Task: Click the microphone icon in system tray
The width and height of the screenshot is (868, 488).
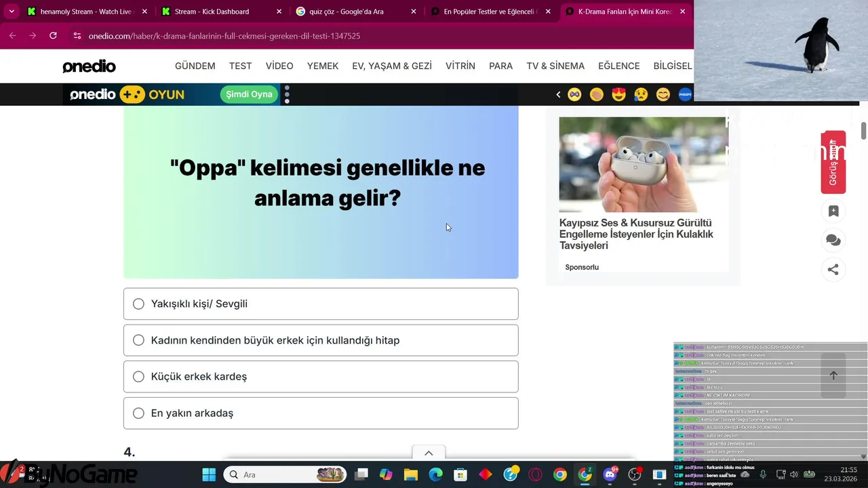Action: click(763, 474)
